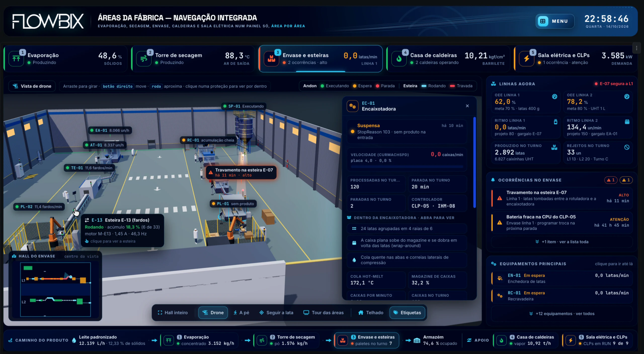Switch to Casa de caldeiras tab
Image resolution: width=644 pixels, height=354 pixels.
(448, 59)
